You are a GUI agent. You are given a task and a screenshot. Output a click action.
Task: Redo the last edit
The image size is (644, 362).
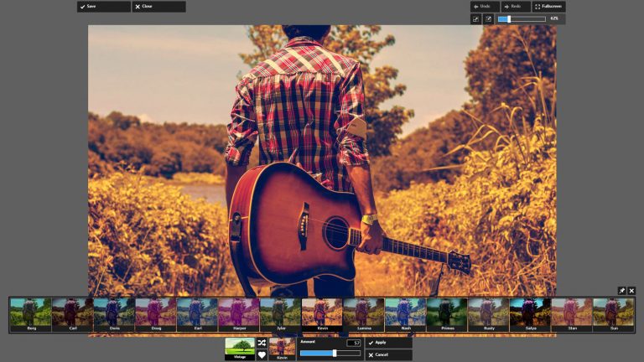(x=516, y=7)
